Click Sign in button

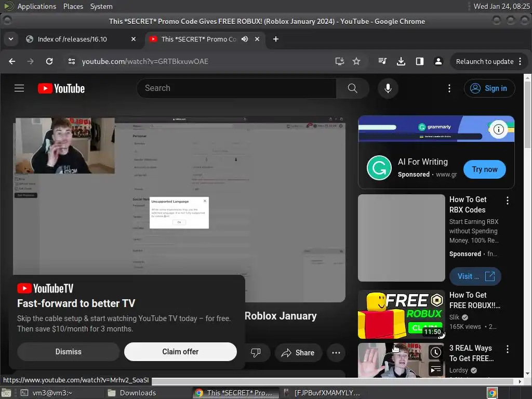[489, 88]
